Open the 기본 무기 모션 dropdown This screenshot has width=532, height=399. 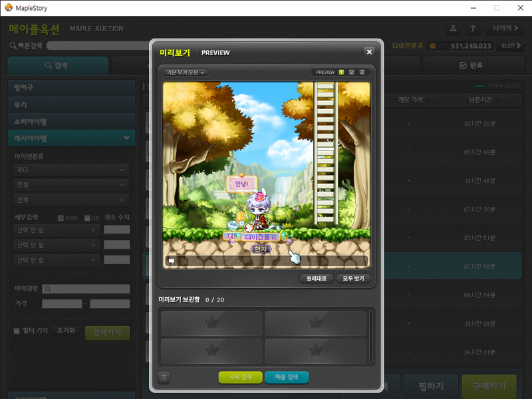186,72
